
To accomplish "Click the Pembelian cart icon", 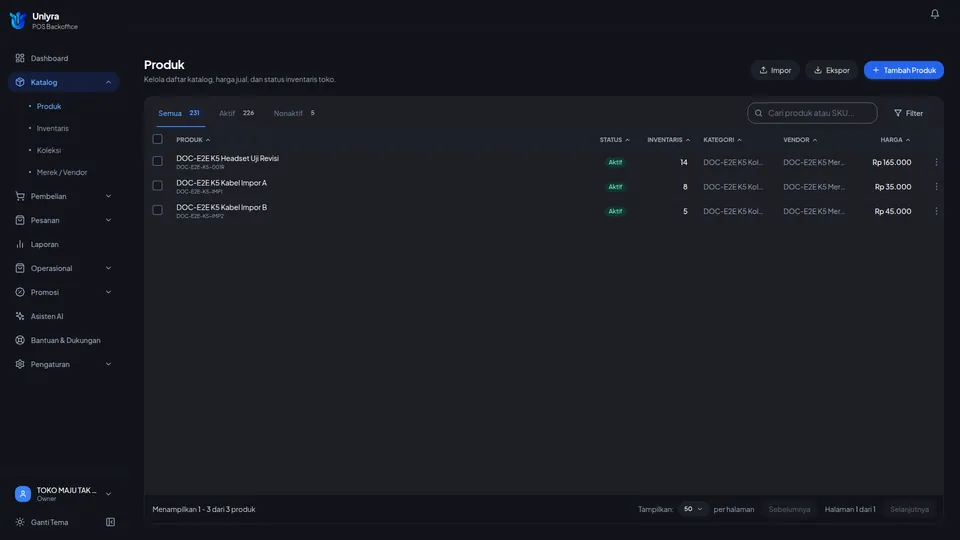I will pyautogui.click(x=20, y=196).
